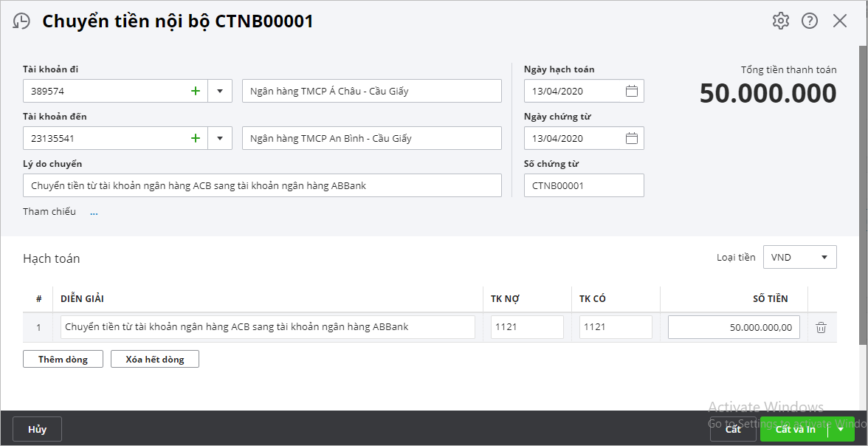
Task: Open calendar picker for Ngày chứng từ
Action: tap(631, 138)
